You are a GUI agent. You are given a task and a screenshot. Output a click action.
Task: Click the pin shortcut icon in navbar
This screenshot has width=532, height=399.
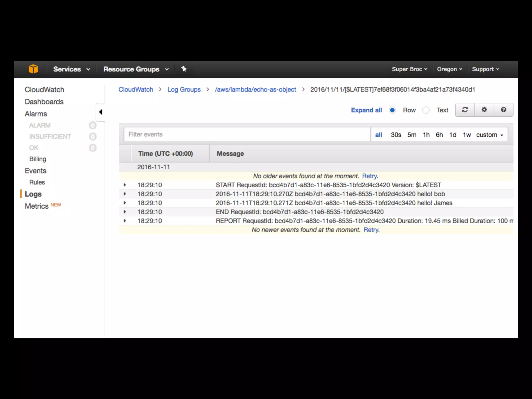(184, 69)
